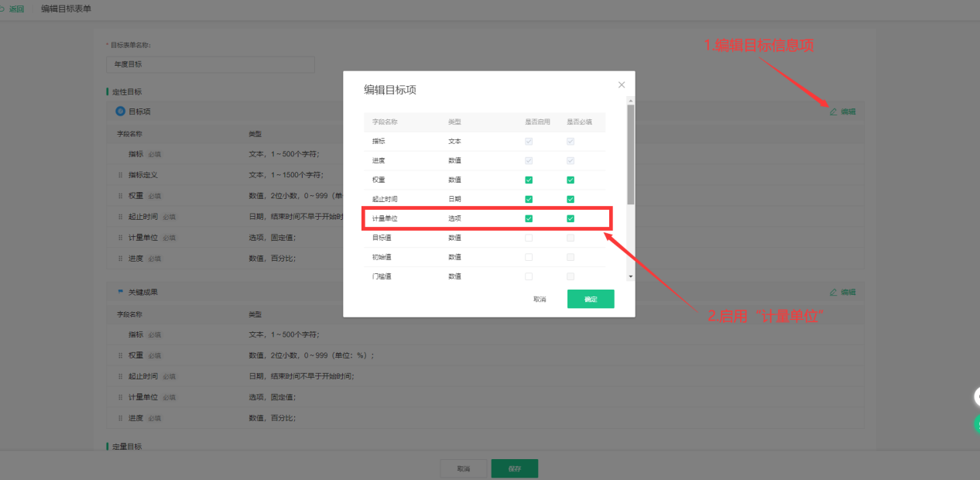Screen dimensions: 980x480
Task: Click the 返回 link at top left
Action: pyautogui.click(x=16, y=8)
